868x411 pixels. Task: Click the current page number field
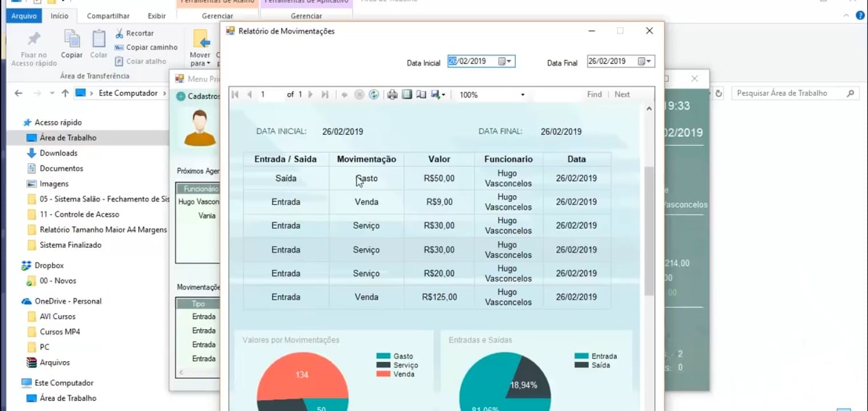(271, 95)
